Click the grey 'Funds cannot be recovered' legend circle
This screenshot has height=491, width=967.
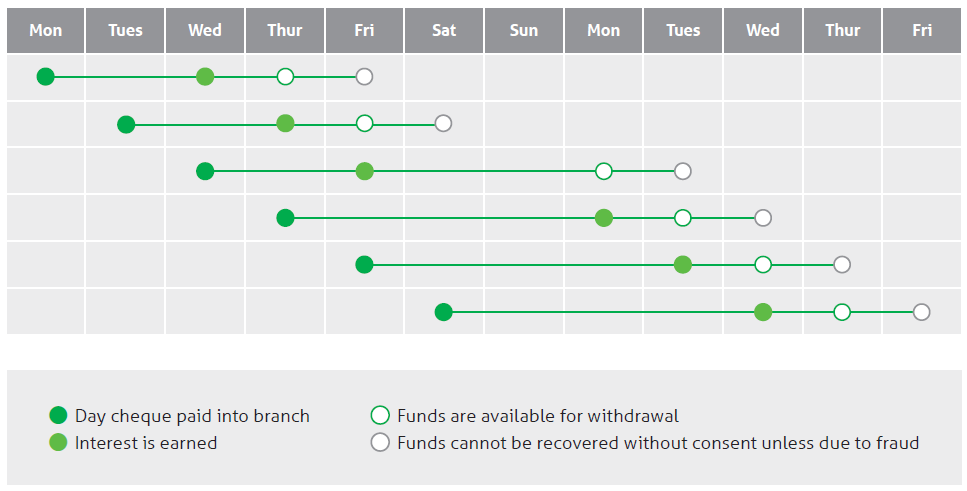(380, 443)
